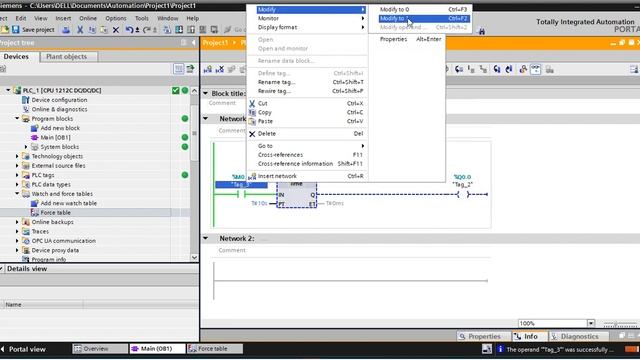The height and width of the screenshot is (360, 640).
Task: Click the Save project button
Action: tap(33, 30)
